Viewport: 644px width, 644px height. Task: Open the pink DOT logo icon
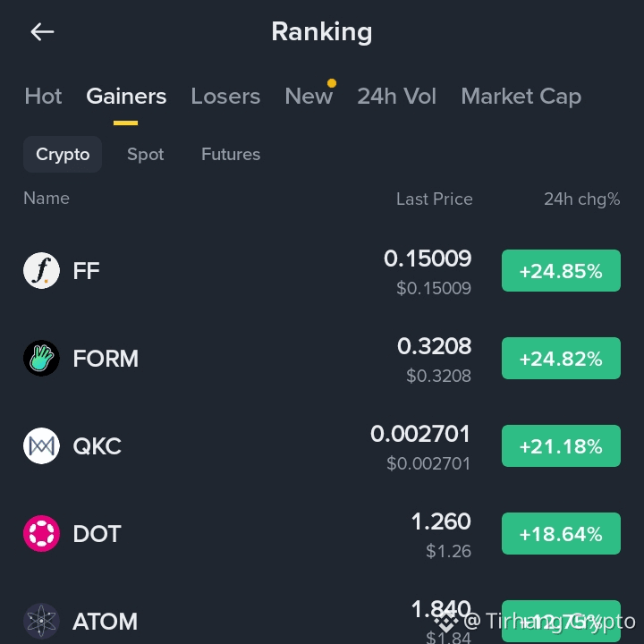pos(41,533)
